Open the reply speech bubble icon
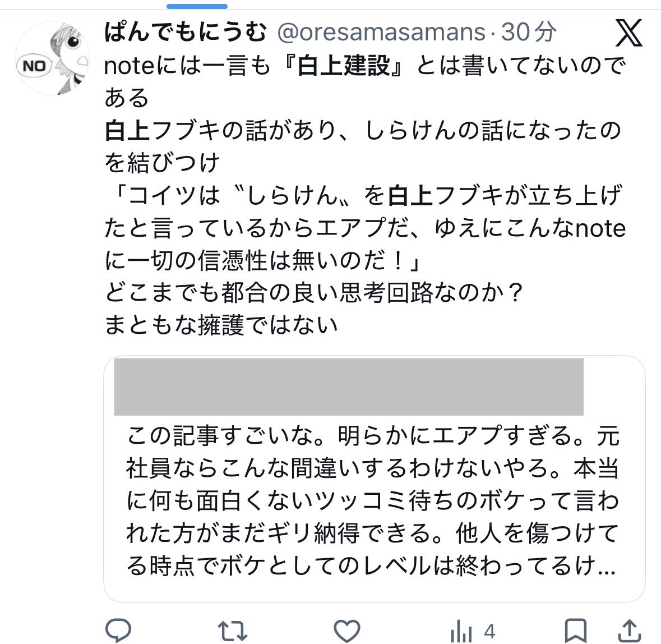This screenshot has width=661, height=644. [x=119, y=631]
